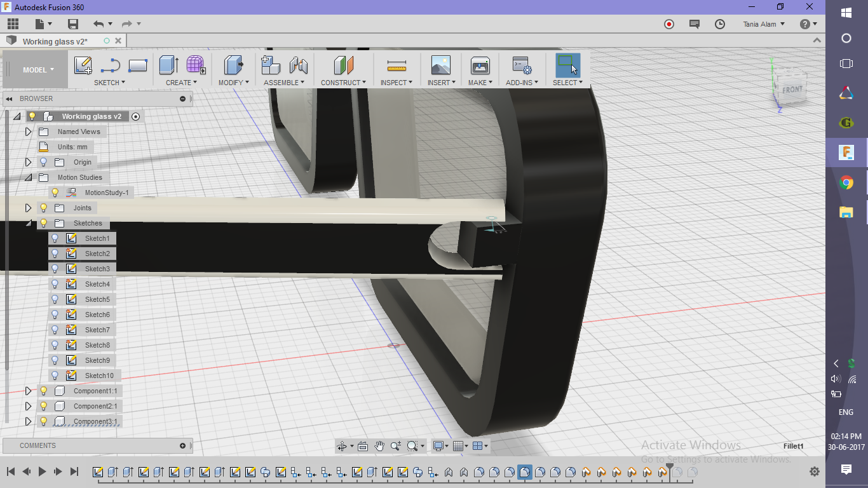The image size is (868, 488).
Task: Click the Undo arrow icon
Action: pyautogui.click(x=98, y=24)
